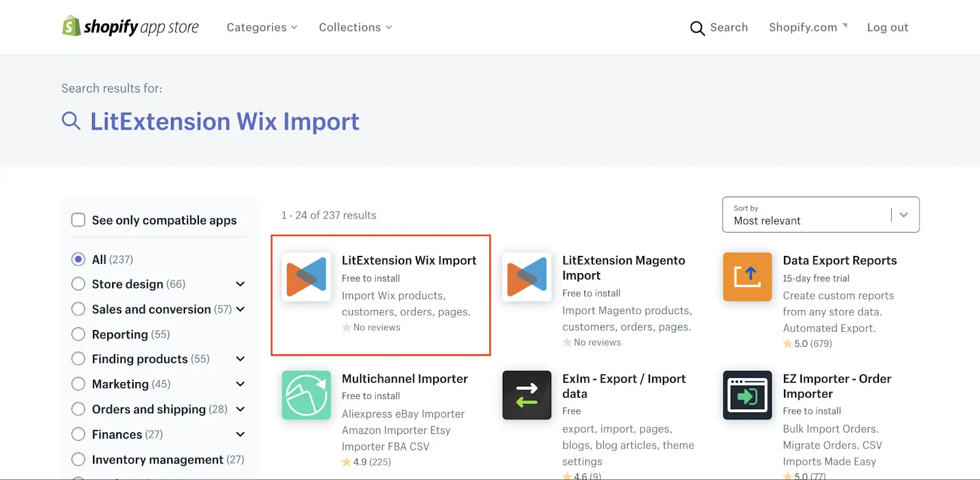
Task: Click No reviews under LitExtension Wix Import
Action: click(x=377, y=328)
